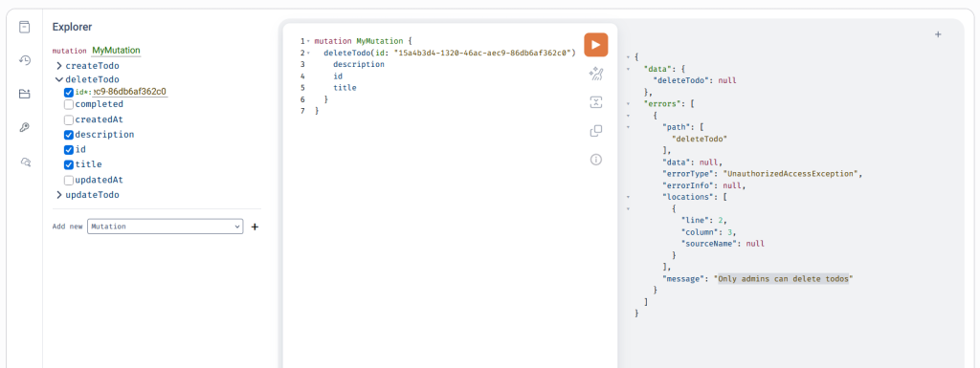Uncheck the id* argument checkbox

[69, 93]
